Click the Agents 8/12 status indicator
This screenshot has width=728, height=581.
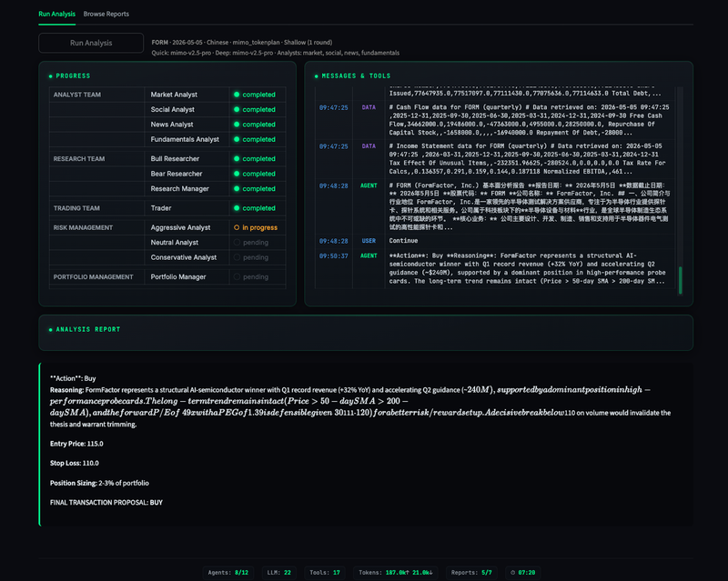pyautogui.click(x=228, y=573)
